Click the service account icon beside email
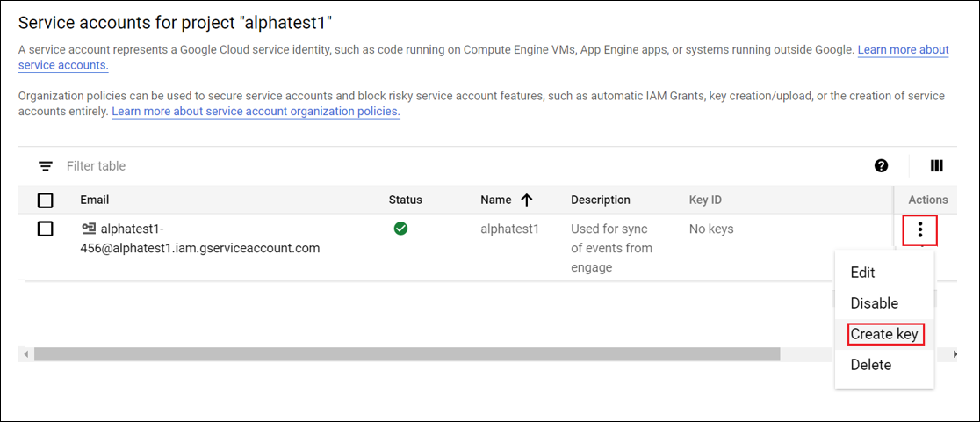Screen dimensions: 980x422 [x=89, y=229]
